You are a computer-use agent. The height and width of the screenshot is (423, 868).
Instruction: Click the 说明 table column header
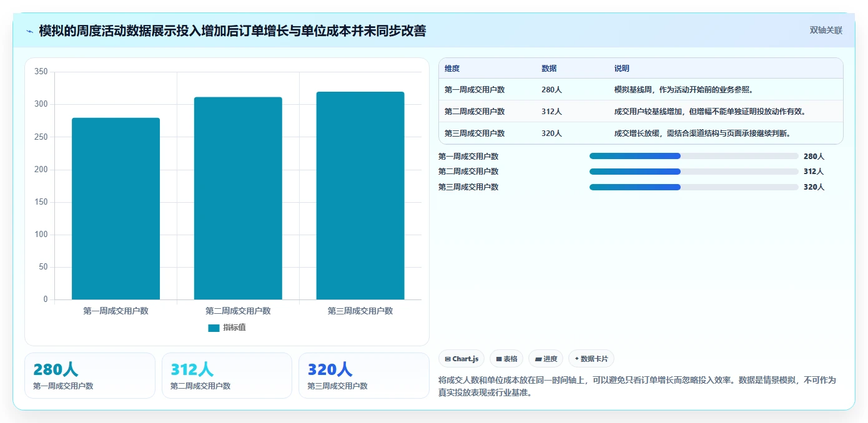tap(622, 69)
